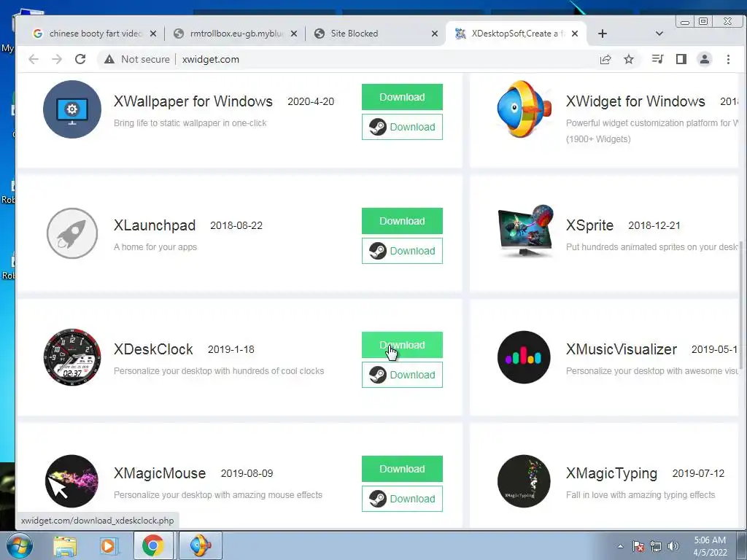Click the Not secure warning icon

point(109,59)
